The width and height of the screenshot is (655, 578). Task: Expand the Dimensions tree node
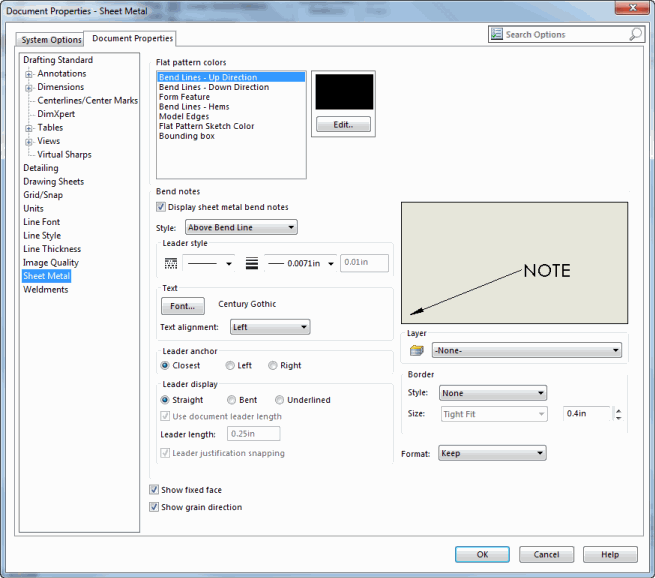click(29, 88)
